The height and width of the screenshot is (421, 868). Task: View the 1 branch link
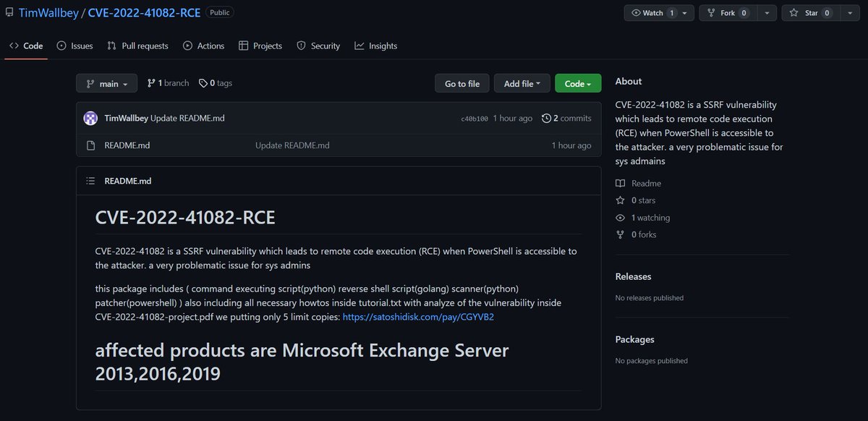point(168,83)
